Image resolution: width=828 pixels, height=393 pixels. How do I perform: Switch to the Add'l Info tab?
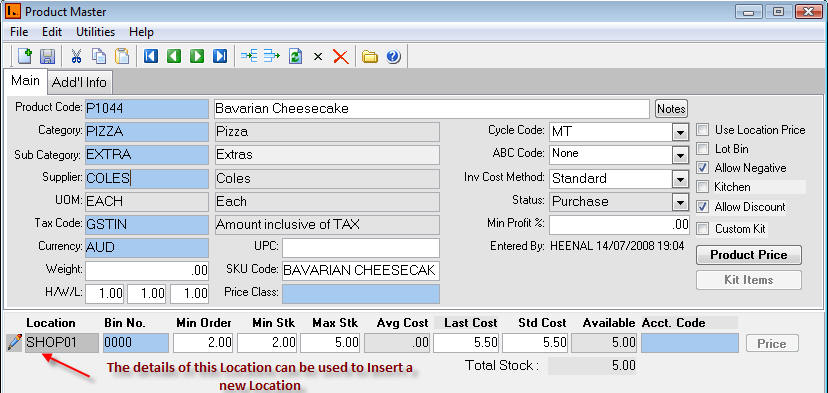pos(79,82)
